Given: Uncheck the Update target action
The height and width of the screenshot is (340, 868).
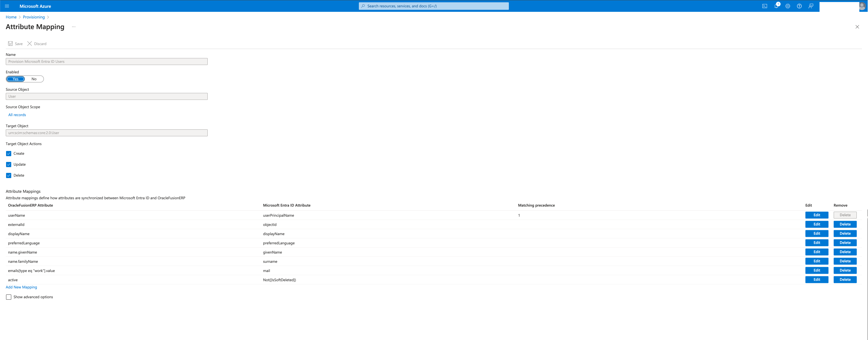Looking at the screenshot, I should coord(9,165).
